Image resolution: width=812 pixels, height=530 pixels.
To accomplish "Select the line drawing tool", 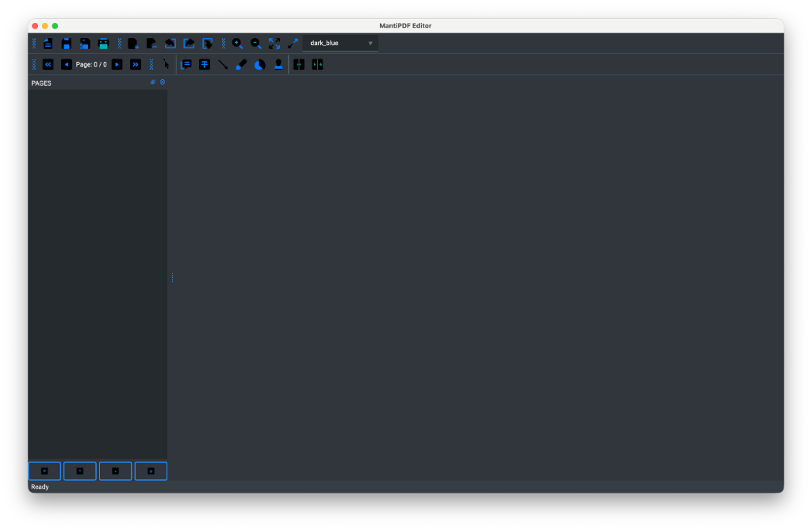I will [223, 64].
